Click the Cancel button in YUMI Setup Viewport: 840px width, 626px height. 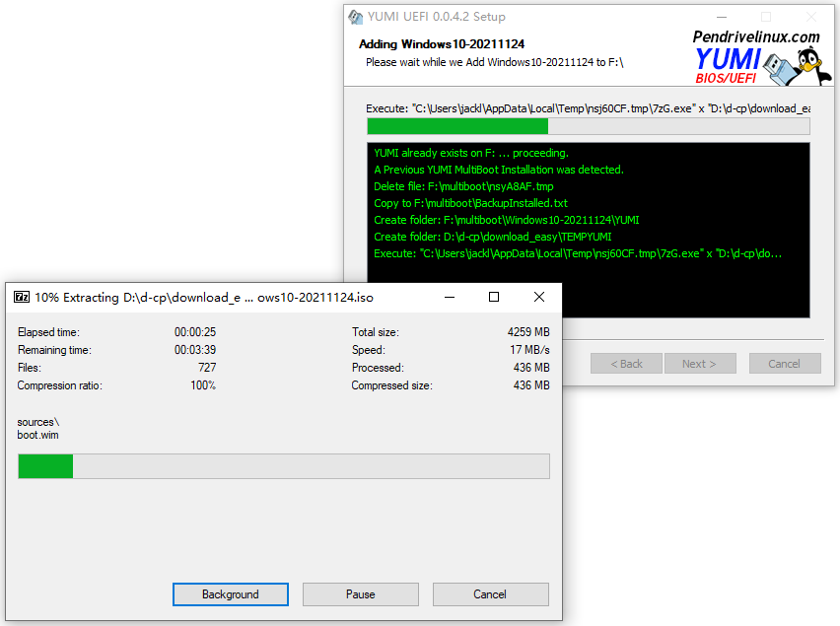[x=785, y=364]
